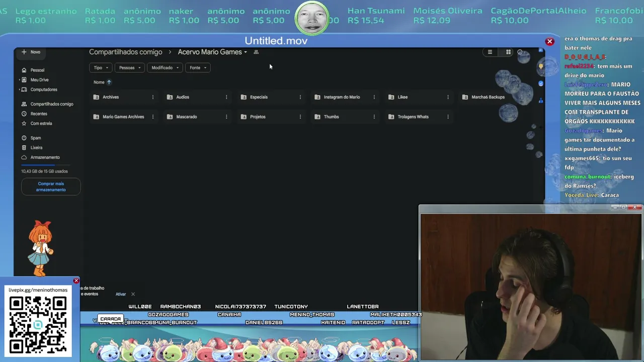Dismiss the Ativar notification banner
This screenshot has width=644, height=362.
point(133,294)
